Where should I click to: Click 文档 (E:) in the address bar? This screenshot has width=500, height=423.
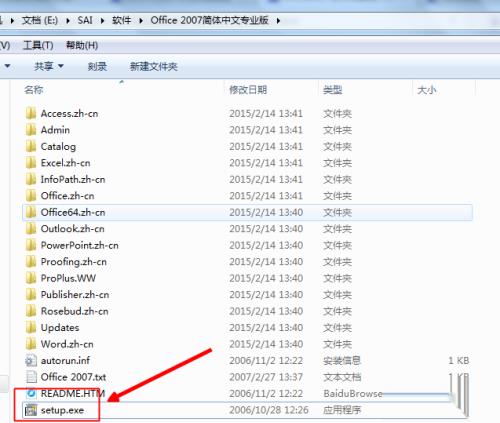[x=40, y=20]
